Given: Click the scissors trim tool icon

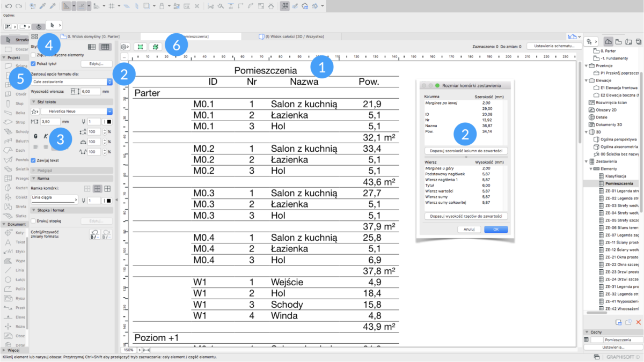Looking at the screenshot, I should click(x=210, y=6).
